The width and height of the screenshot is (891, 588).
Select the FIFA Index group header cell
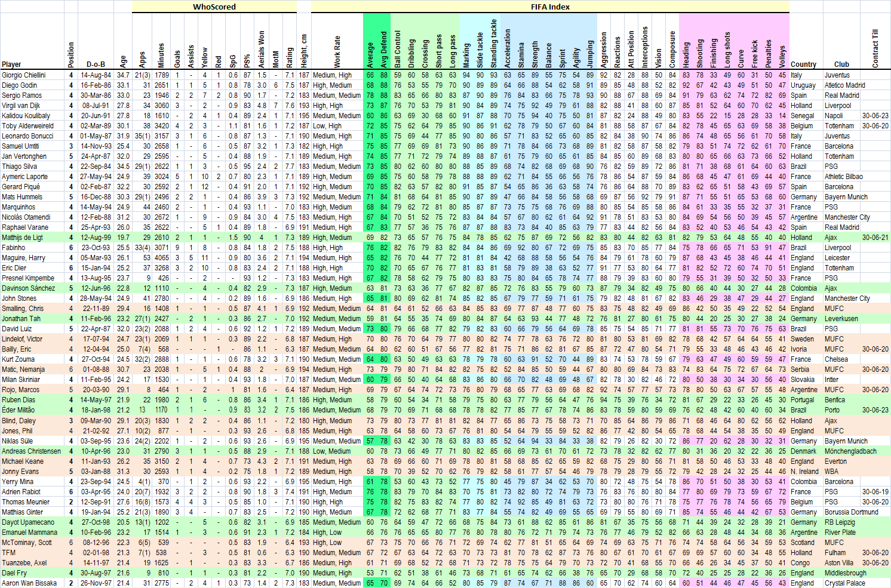pos(550,7)
